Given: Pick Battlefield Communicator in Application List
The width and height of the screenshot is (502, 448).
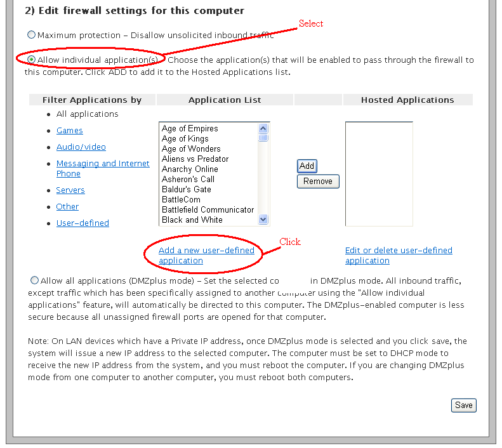Looking at the screenshot, I should click(208, 209).
